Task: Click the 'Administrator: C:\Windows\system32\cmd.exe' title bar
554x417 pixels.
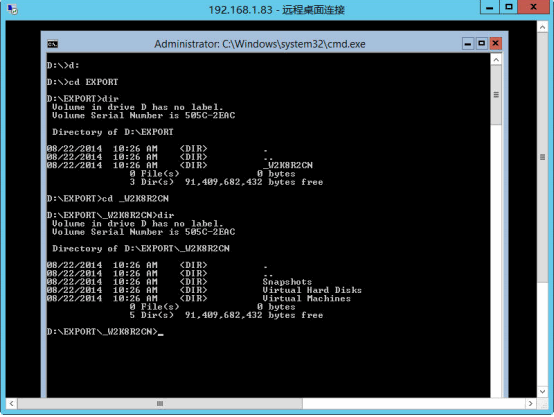Action: pyautogui.click(x=260, y=44)
